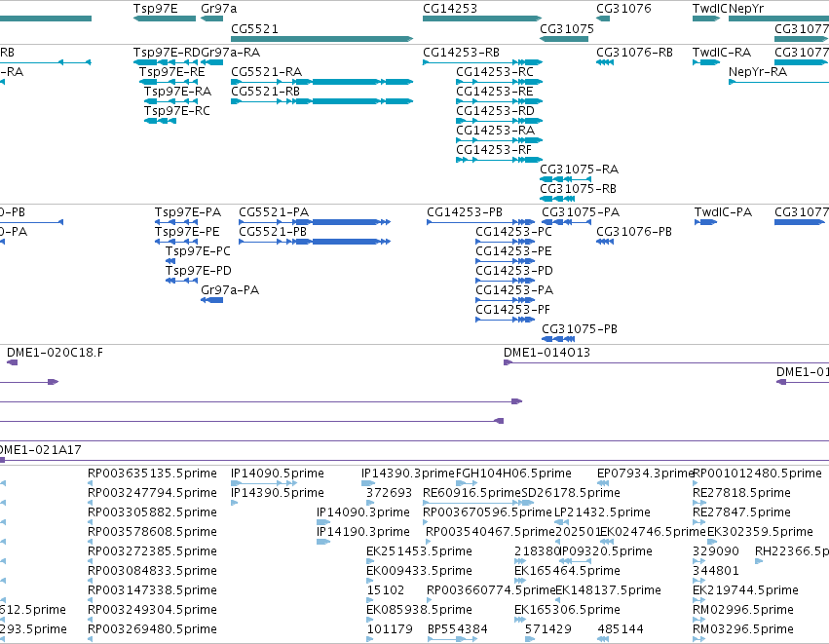
Task: Click the Gr97a-PA protein glyph
Action: pyautogui.click(x=212, y=300)
